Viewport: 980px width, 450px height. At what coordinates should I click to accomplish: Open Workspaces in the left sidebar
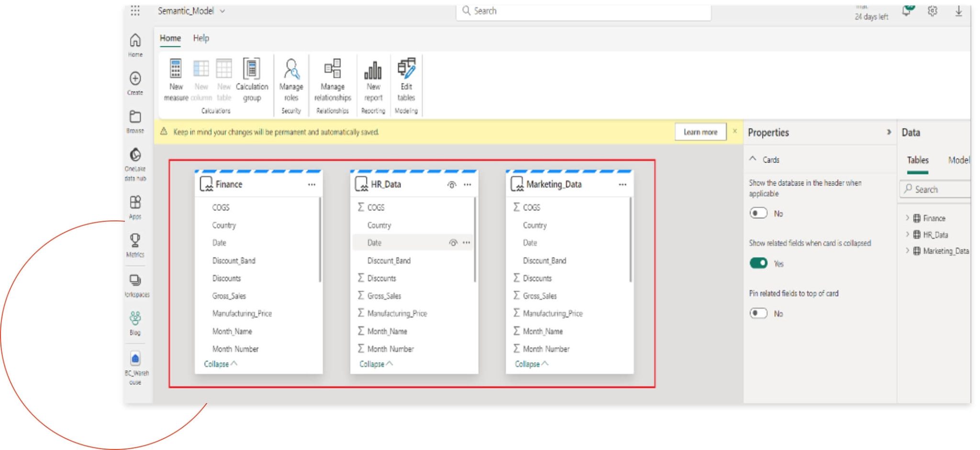pos(136,286)
